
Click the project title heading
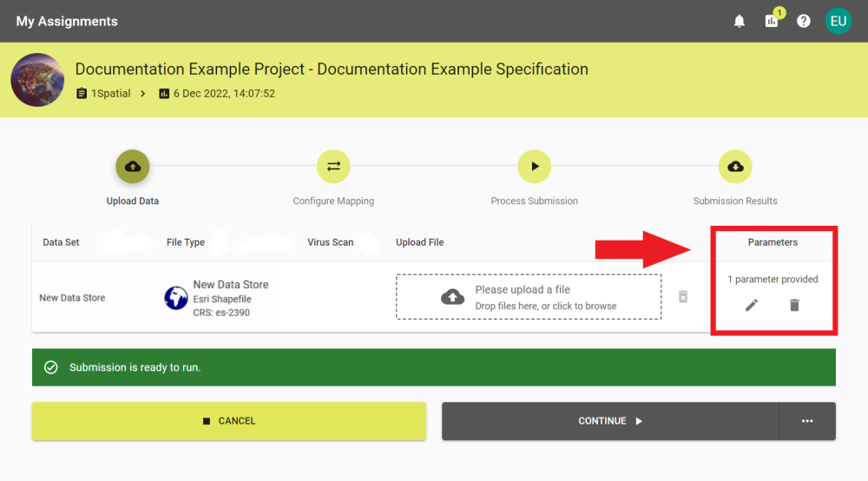coord(332,69)
